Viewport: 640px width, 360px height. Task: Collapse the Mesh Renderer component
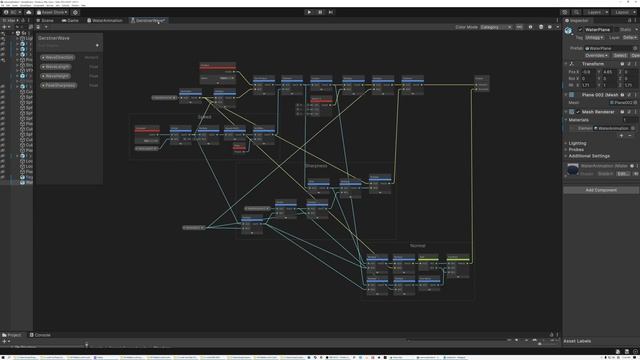[x=566, y=112]
